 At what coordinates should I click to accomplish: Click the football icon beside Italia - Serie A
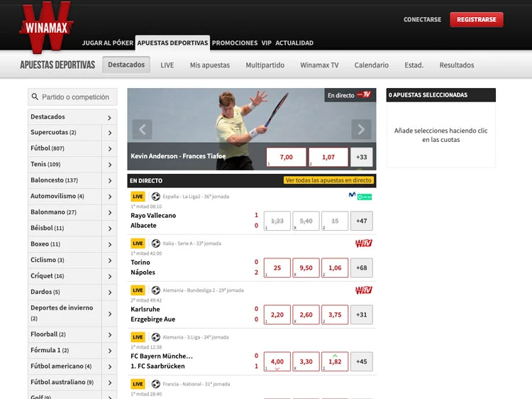pos(156,243)
